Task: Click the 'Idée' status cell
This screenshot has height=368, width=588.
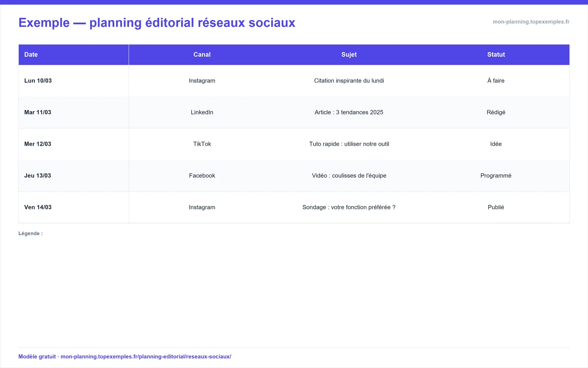Action: point(496,144)
